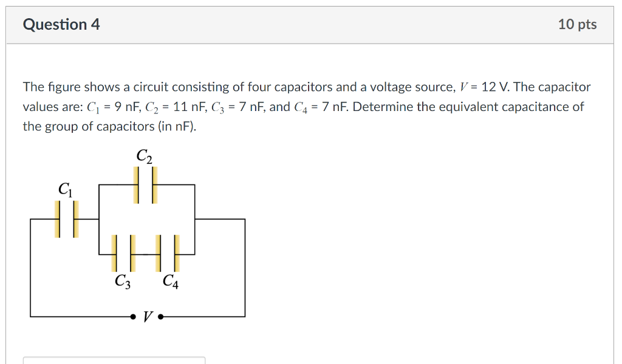Screen dimensions: 622x364
Task: Click the C3 capacitor label
Action: (124, 281)
